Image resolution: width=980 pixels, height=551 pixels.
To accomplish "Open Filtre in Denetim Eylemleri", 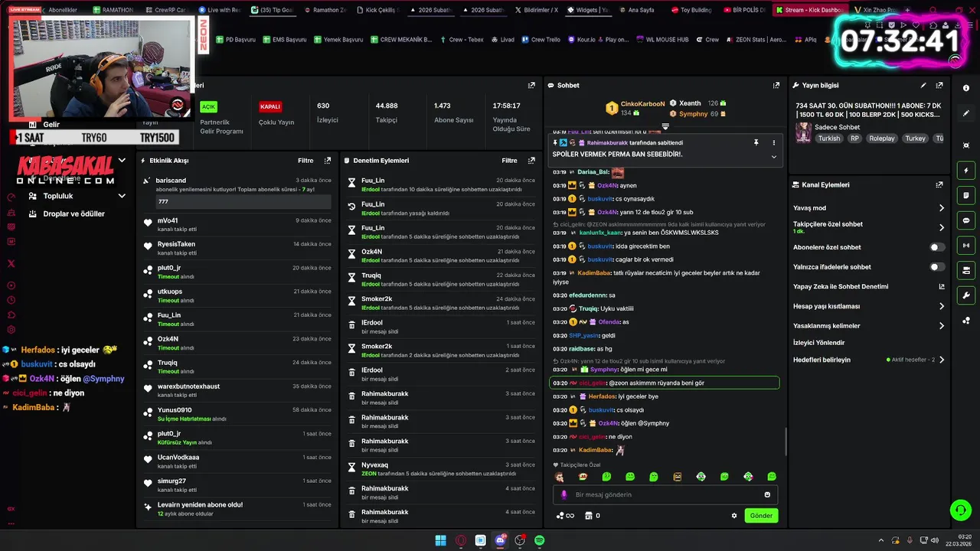I will (x=509, y=161).
